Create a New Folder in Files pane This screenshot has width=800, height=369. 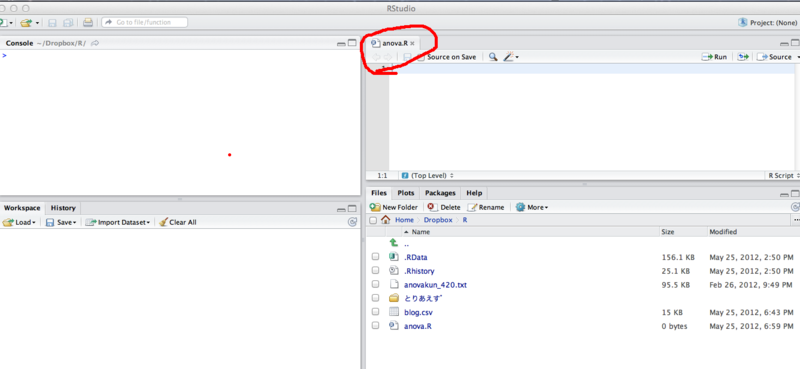click(x=394, y=207)
